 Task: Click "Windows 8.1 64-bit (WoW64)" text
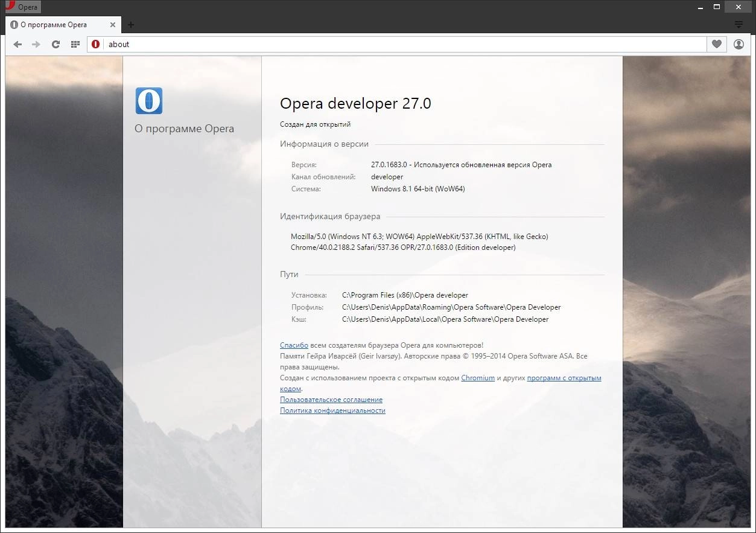[x=418, y=189]
